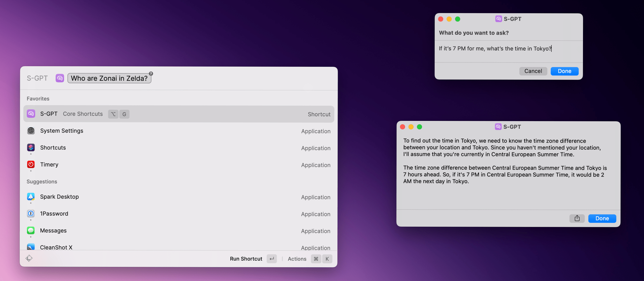644x281 pixels.
Task: Click the S-GPT title icon in the question dialog
Action: coord(499,19)
